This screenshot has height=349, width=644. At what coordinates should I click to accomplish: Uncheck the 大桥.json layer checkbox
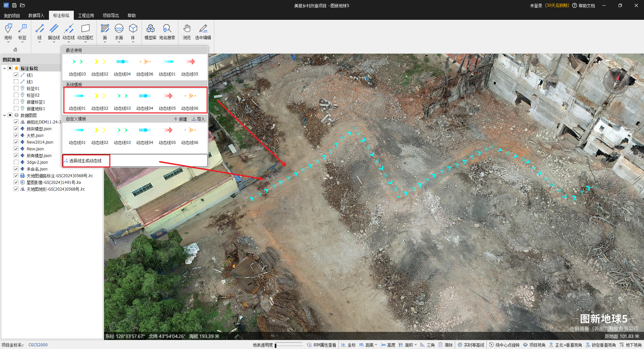pos(16,135)
